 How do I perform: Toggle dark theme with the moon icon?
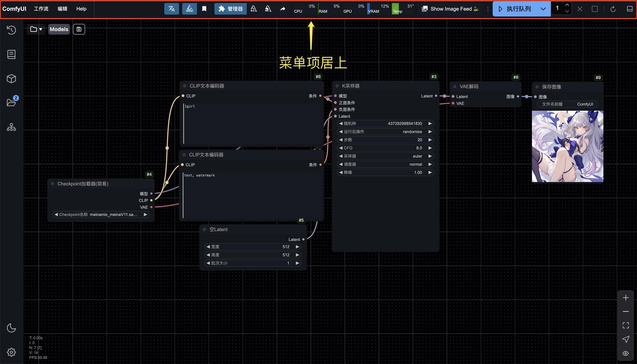click(11, 328)
